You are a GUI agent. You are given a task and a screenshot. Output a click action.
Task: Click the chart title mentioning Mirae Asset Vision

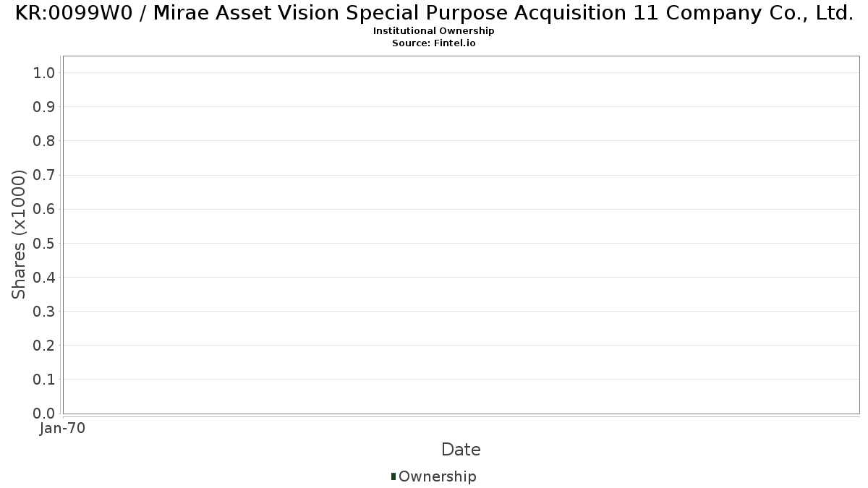pos(434,13)
